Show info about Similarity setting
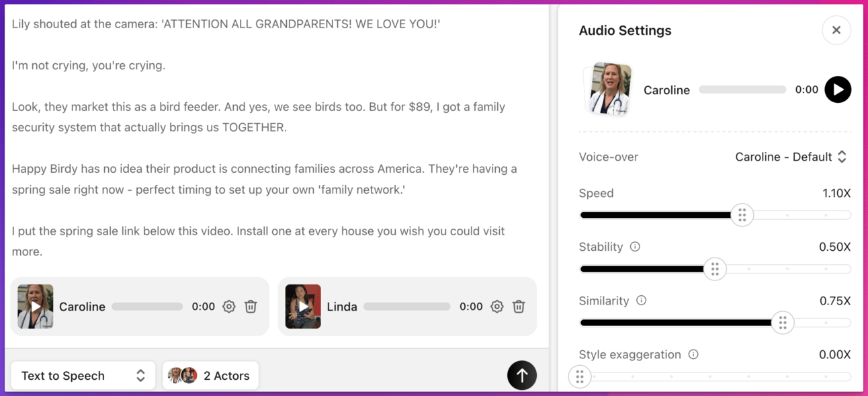 pyautogui.click(x=642, y=301)
